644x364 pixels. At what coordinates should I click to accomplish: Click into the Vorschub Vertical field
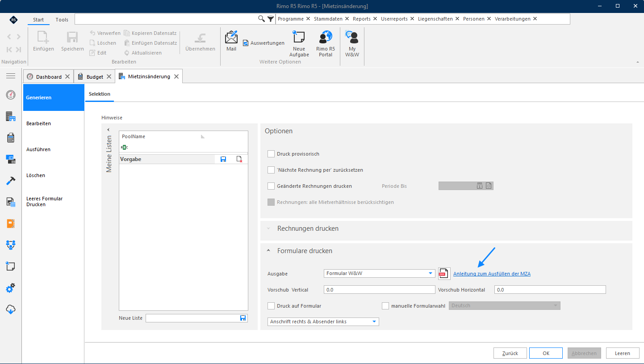(x=380, y=290)
